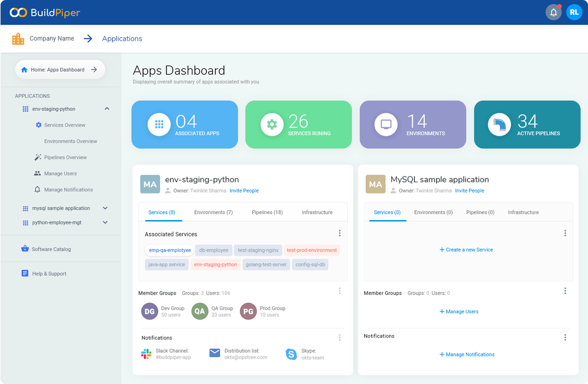Screen dimensions: 588x384
Task: Click the Help & Support icon
Action: (25, 273)
